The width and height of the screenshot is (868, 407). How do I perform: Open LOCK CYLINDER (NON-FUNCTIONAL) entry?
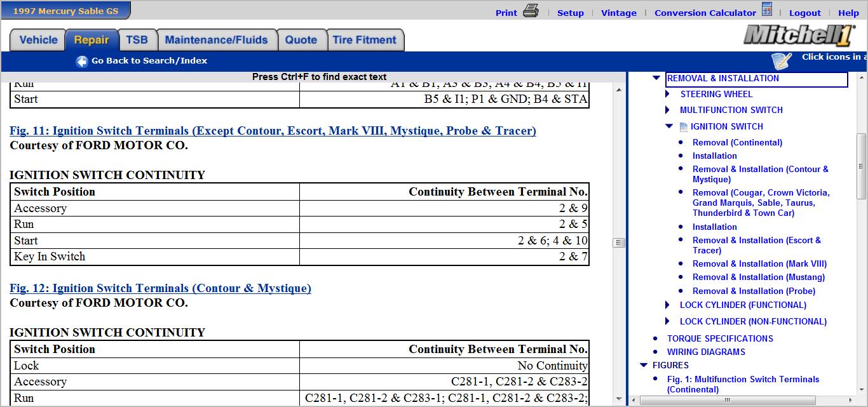tap(754, 321)
